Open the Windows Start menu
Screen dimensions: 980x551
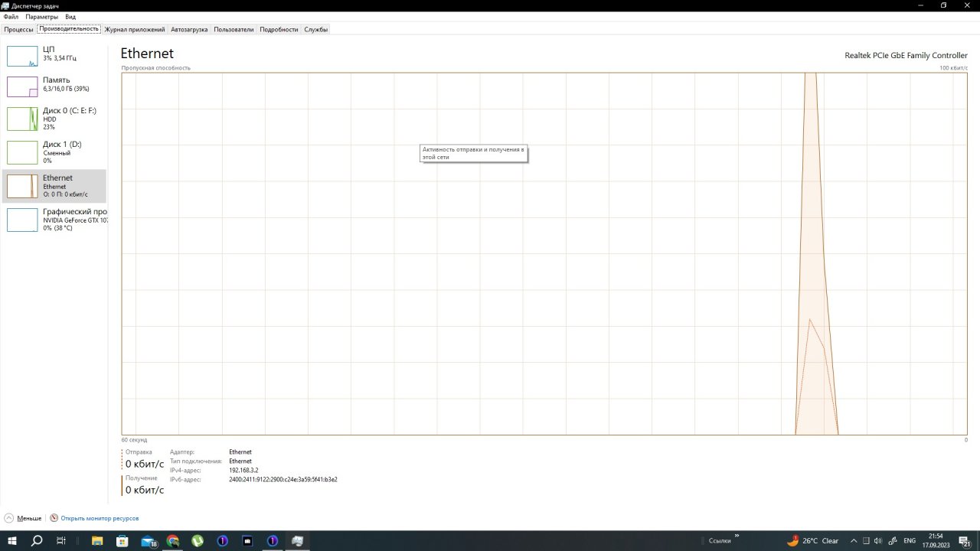point(12,540)
